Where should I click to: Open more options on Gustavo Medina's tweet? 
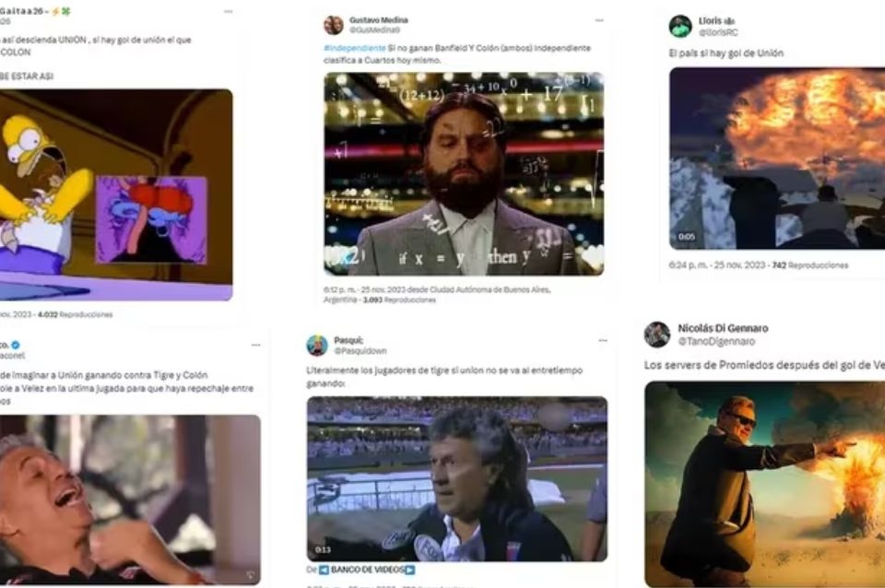pyautogui.click(x=599, y=21)
